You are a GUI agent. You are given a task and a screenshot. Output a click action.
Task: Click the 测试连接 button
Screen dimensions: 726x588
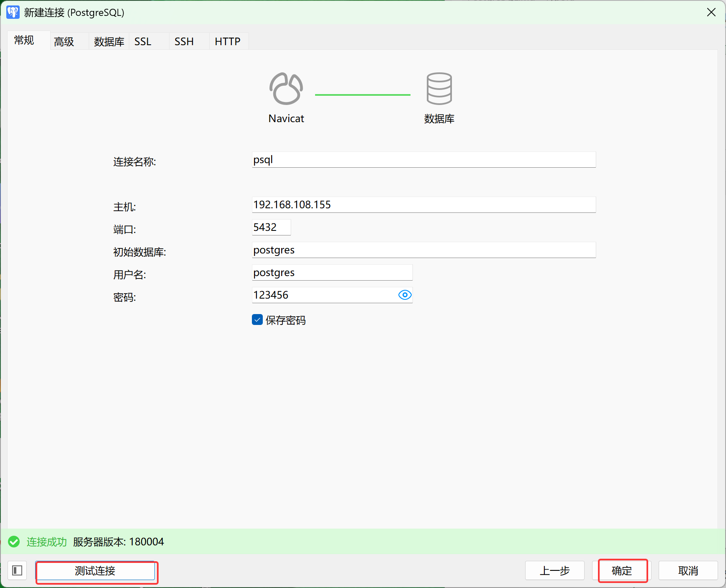tap(95, 571)
